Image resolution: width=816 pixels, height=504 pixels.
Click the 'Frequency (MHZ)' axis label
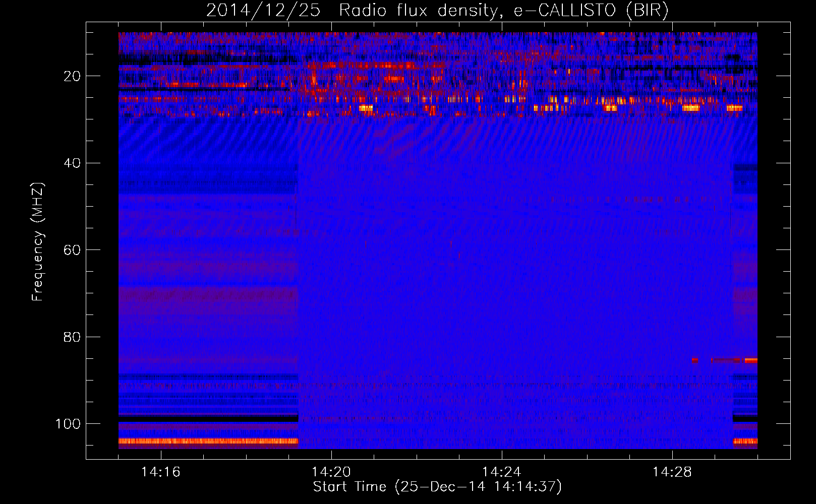(x=38, y=242)
